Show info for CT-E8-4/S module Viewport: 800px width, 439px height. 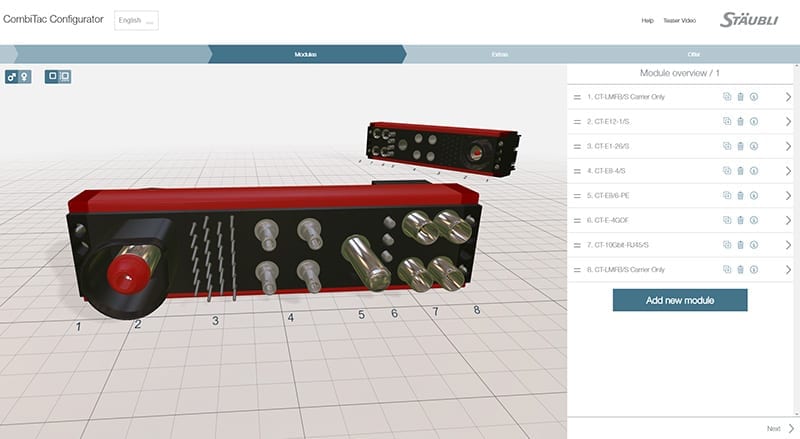point(753,171)
